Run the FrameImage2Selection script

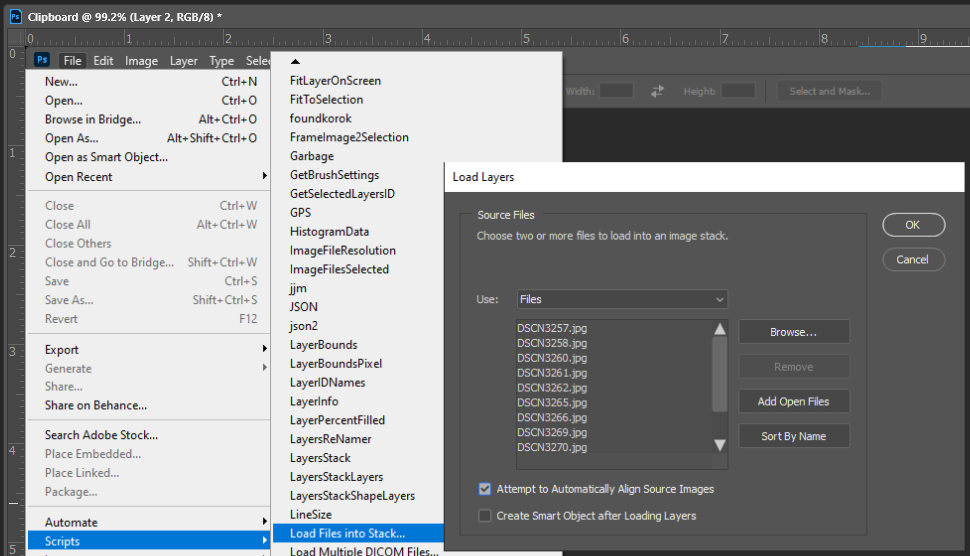pyautogui.click(x=349, y=137)
